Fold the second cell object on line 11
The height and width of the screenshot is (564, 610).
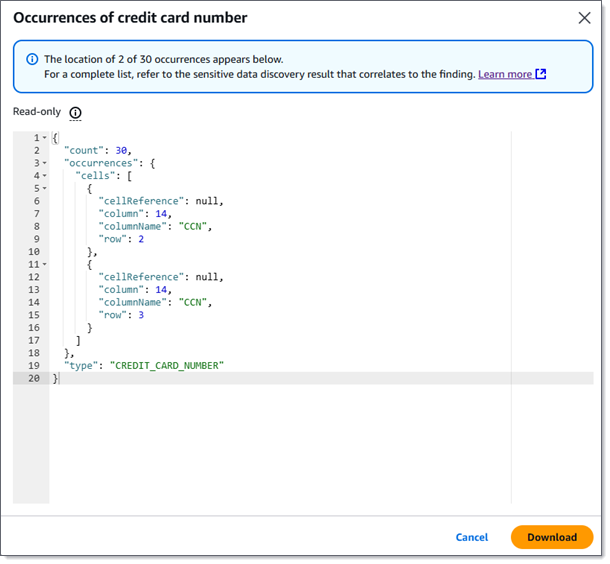(x=44, y=264)
